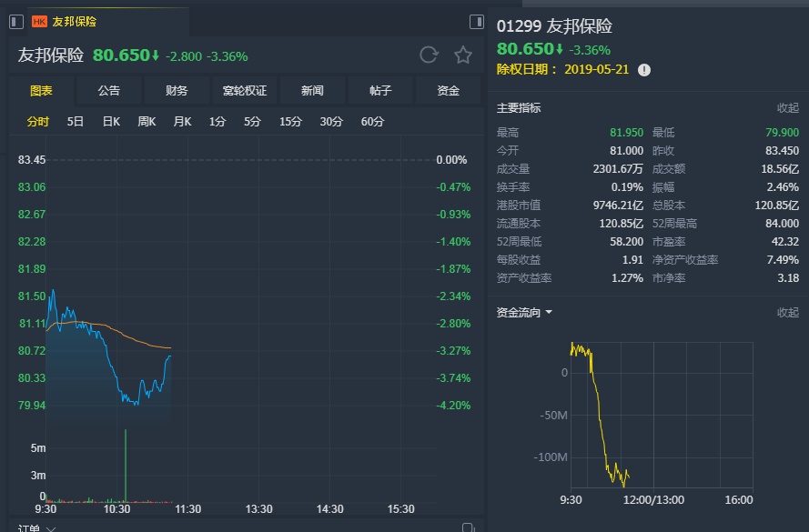Click the tall volume bar near 10:30
Image resolution: width=809 pixels, height=532 pixels.
pos(125,464)
